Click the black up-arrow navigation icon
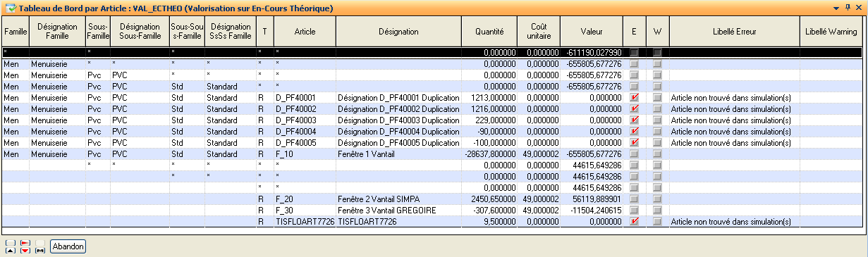The height and width of the screenshot is (257, 868). coord(11,251)
